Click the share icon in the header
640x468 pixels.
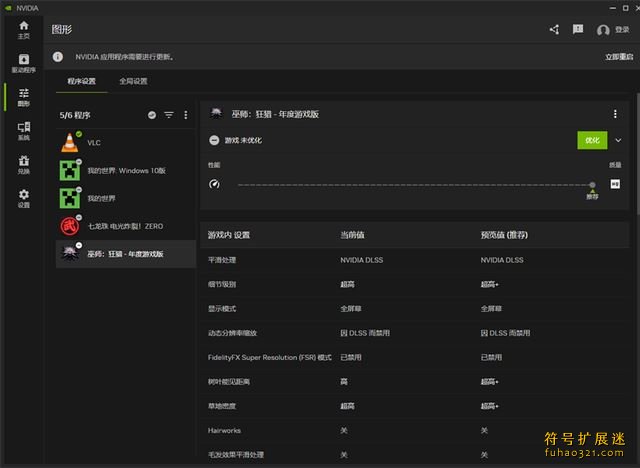point(554,29)
